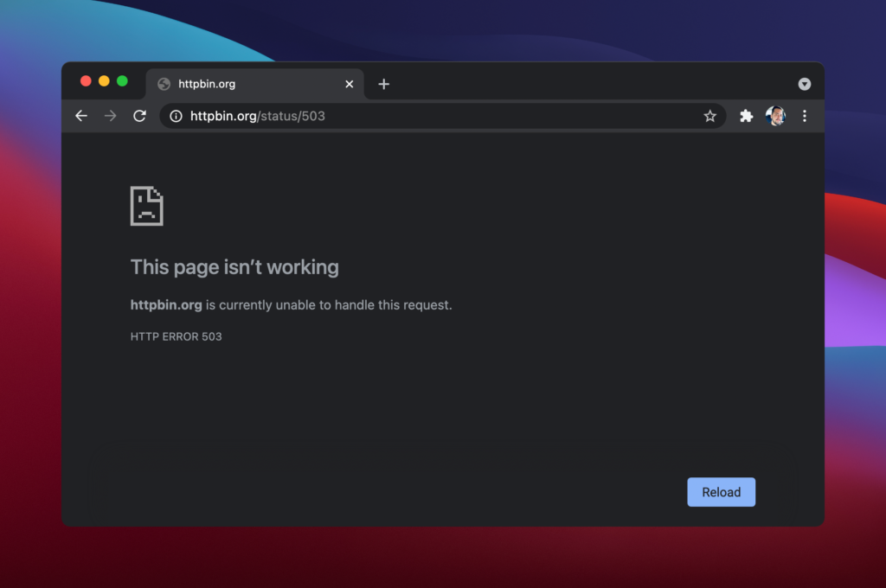Click the sad page error icon
The image size is (886, 588).
pos(146,206)
